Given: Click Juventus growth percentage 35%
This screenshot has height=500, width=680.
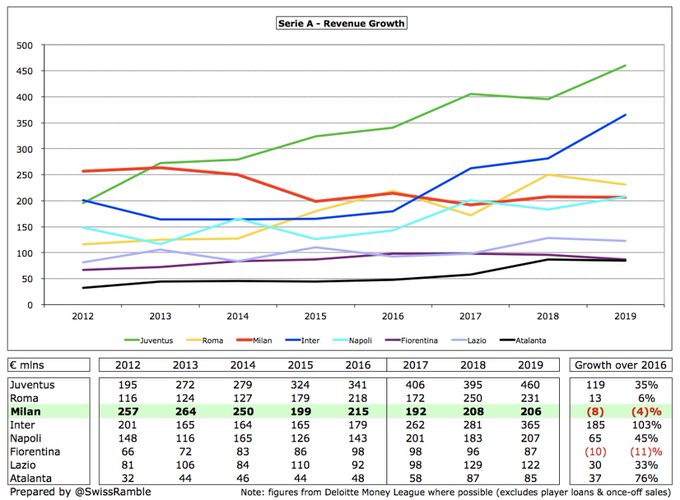Looking at the screenshot, I should point(646,385).
